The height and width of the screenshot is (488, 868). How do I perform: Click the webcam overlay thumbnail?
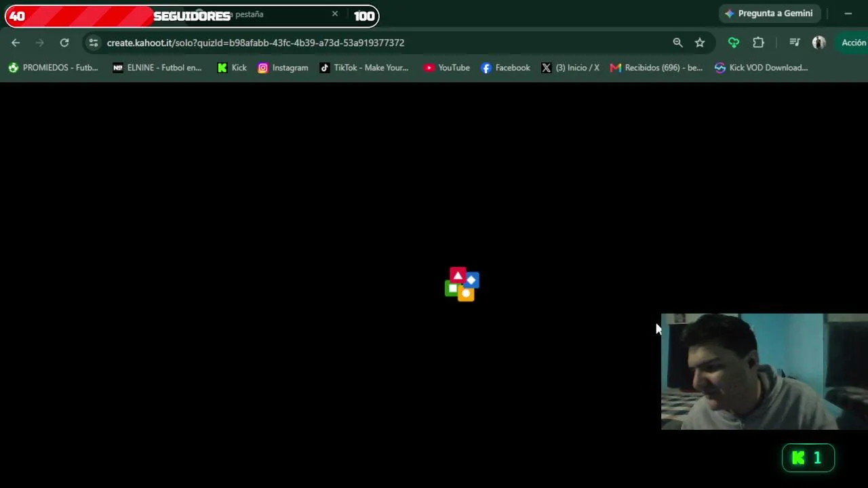pyautogui.click(x=764, y=371)
